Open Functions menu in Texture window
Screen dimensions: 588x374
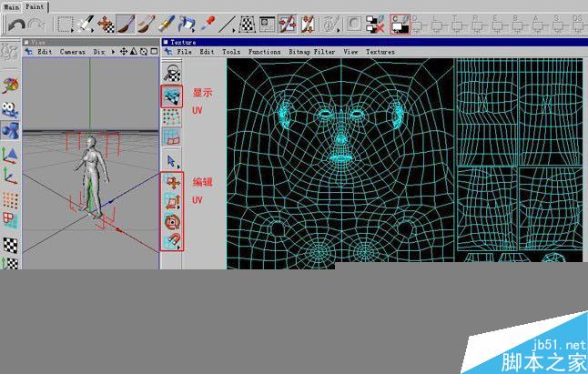click(264, 52)
